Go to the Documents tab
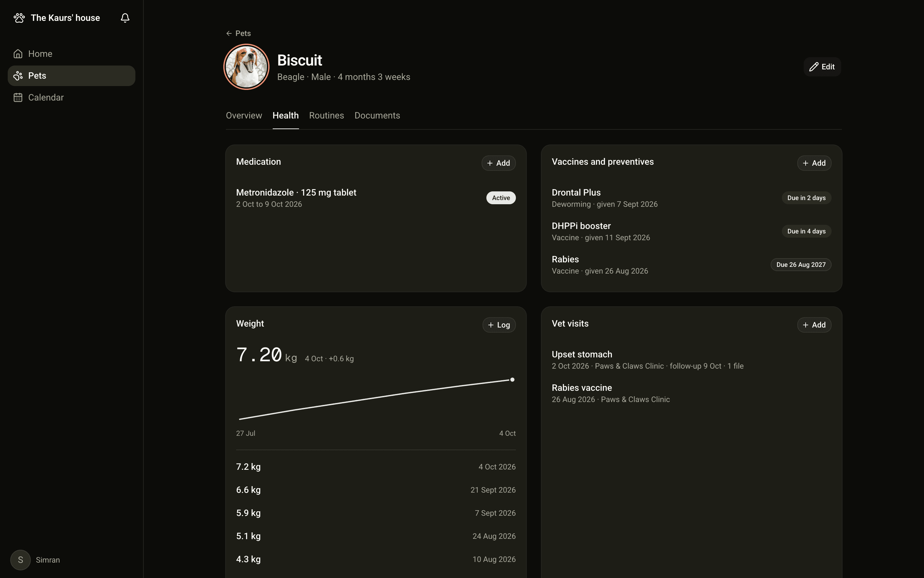 (377, 116)
